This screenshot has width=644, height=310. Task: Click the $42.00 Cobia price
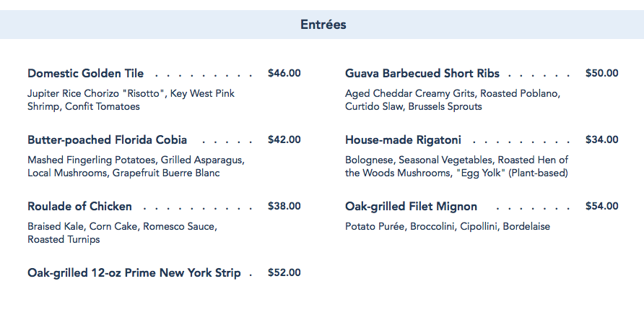click(284, 140)
